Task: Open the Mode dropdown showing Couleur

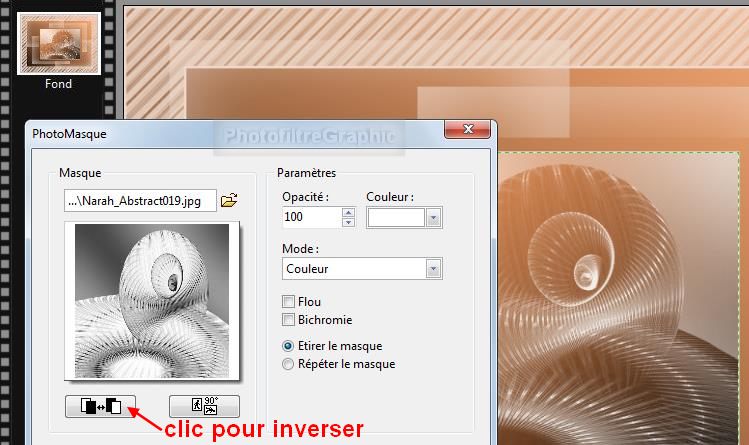Action: [362, 269]
